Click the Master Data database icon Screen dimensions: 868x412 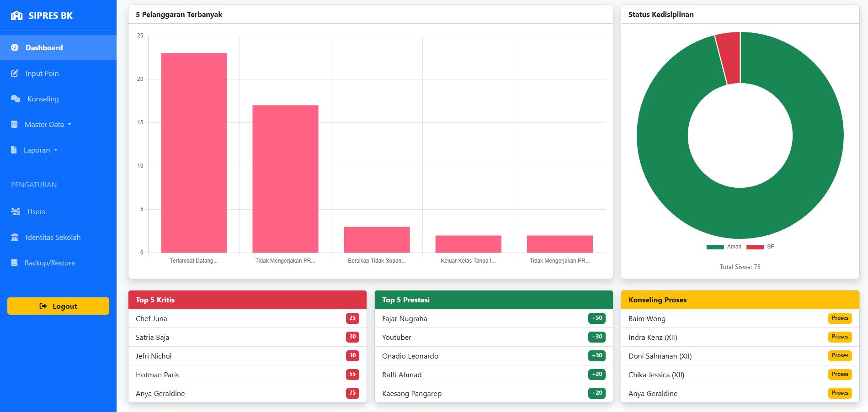(14, 124)
